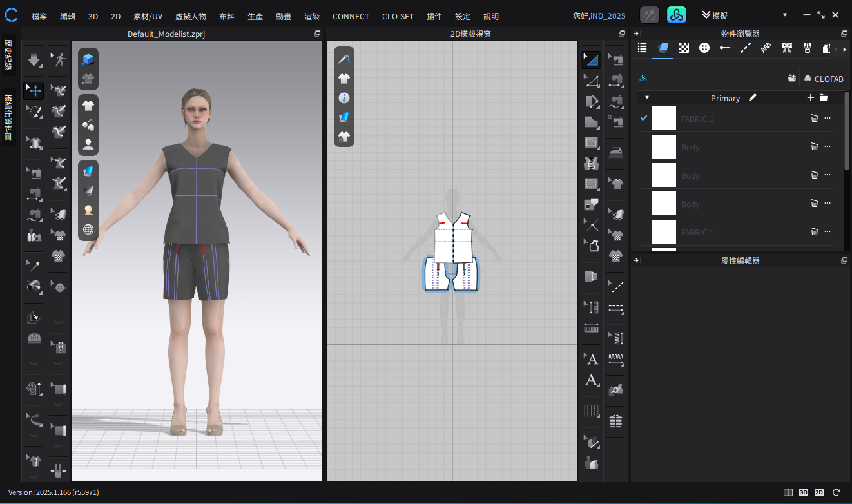The height and width of the screenshot is (504, 852).
Task: Collapse the Primary fabric group
Action: click(646, 98)
